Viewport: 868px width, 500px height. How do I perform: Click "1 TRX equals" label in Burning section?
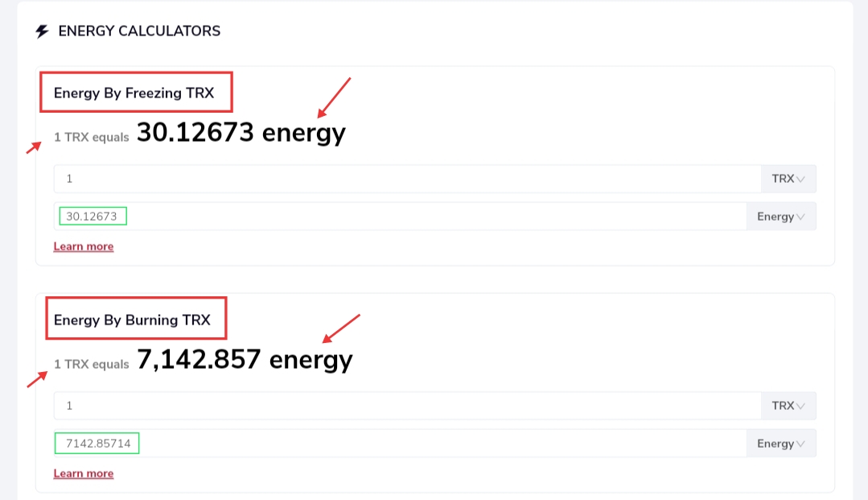[92, 365]
